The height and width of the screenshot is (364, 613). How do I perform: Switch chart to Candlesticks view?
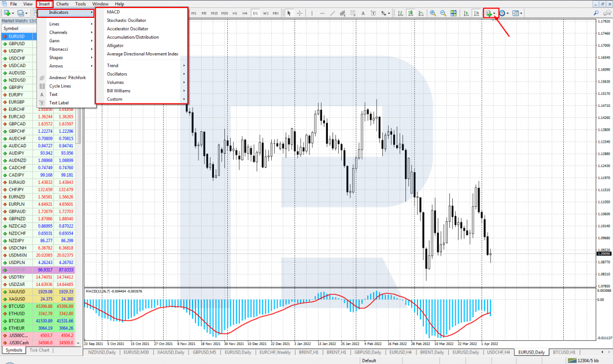pos(411,13)
